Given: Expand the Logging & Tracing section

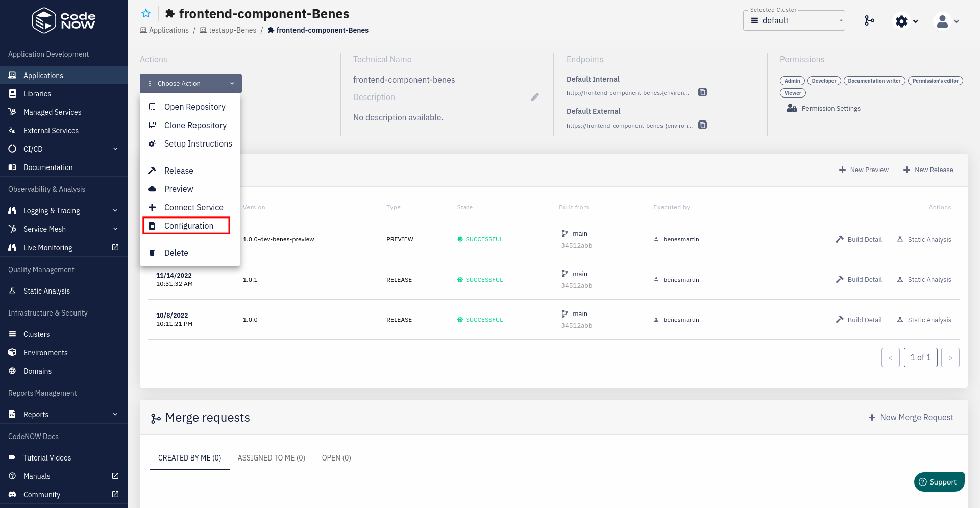Looking at the screenshot, I should [64, 210].
